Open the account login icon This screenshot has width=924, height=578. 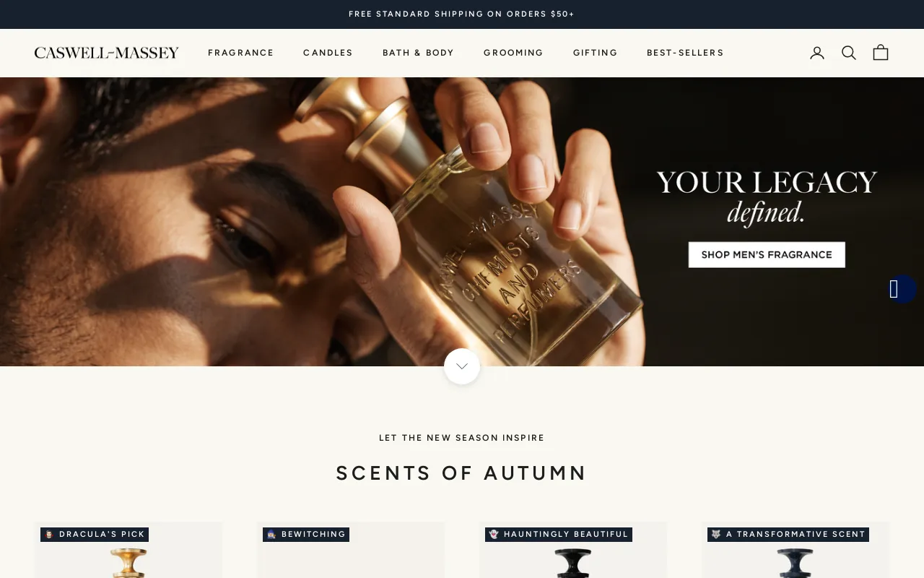click(x=817, y=53)
